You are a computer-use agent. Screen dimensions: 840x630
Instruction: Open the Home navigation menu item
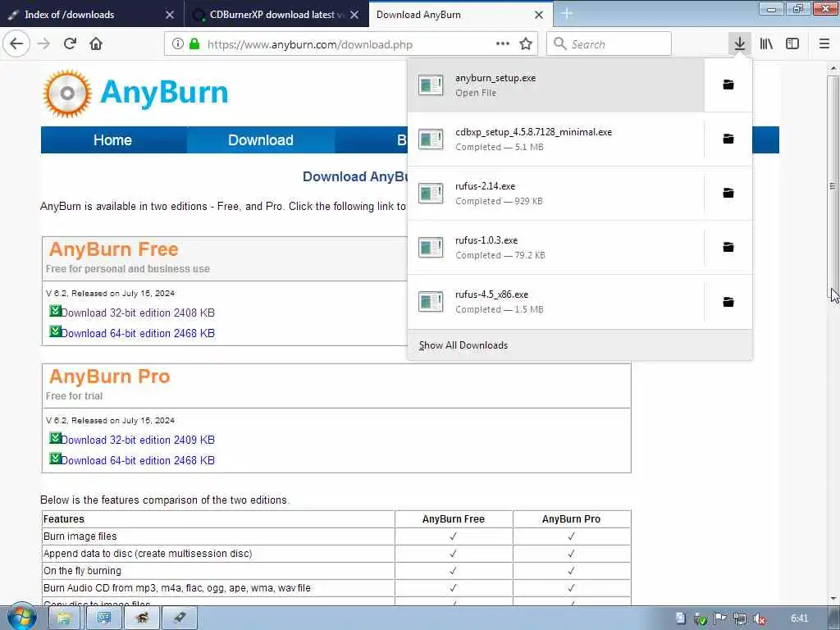click(x=112, y=139)
